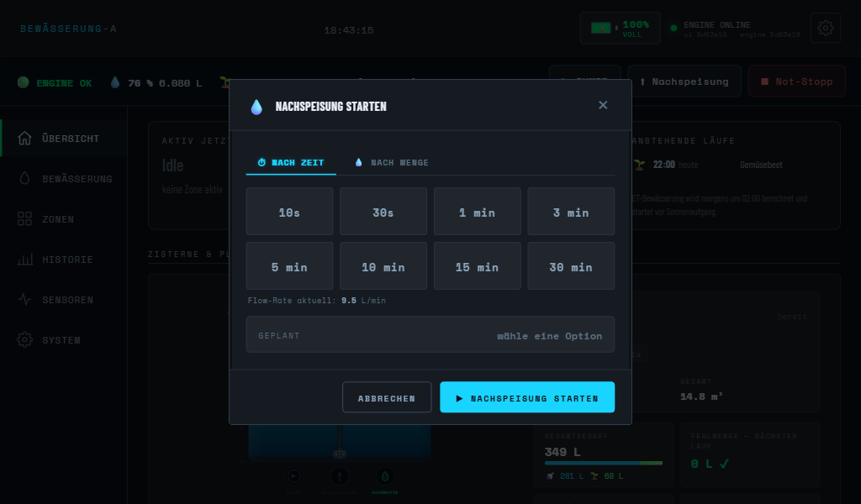Toggle the Automatik drop icon below cistern

click(385, 476)
